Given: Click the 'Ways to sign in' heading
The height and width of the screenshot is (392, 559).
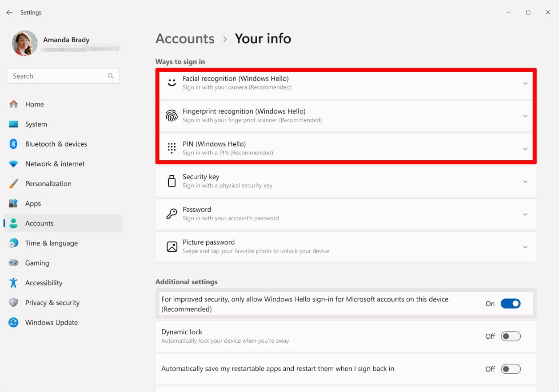Looking at the screenshot, I should [x=180, y=62].
